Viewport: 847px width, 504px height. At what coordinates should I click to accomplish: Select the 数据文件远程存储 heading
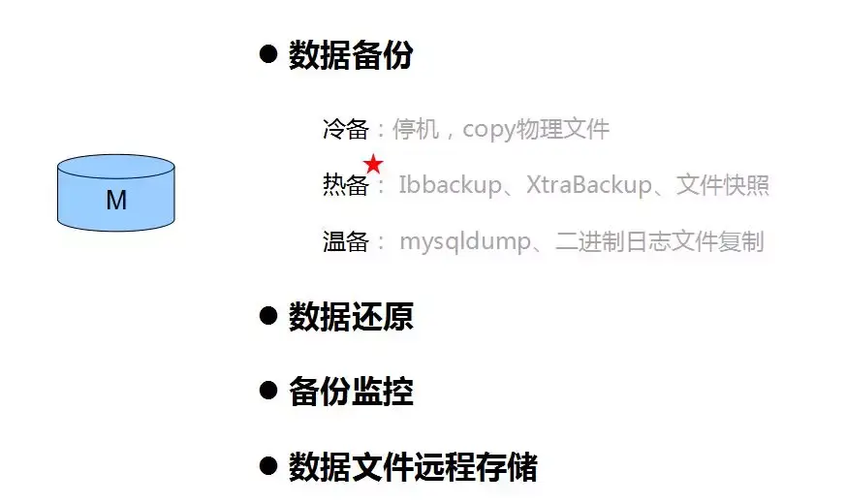point(413,467)
